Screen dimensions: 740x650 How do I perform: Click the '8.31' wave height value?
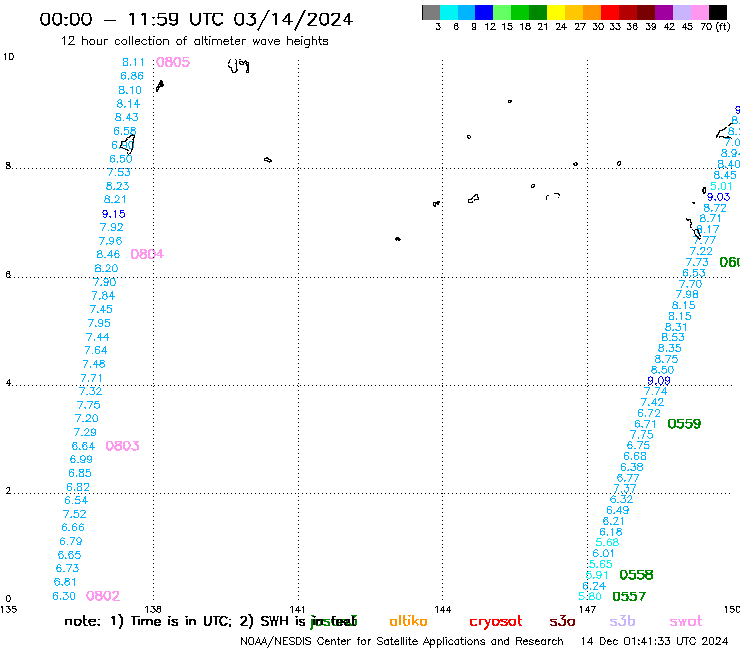coord(676,327)
